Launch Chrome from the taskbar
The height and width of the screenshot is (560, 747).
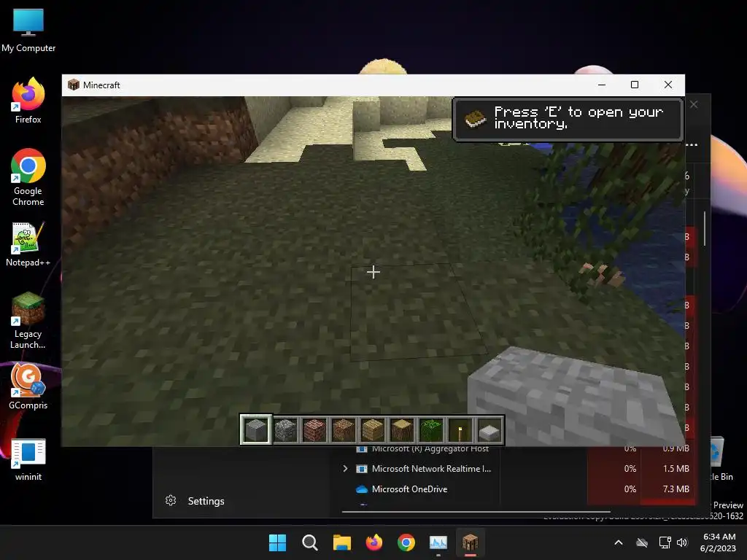(x=406, y=542)
